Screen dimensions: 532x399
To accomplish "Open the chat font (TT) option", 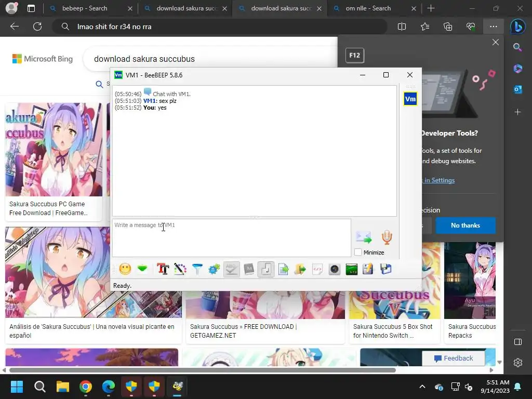I will coord(163,269).
